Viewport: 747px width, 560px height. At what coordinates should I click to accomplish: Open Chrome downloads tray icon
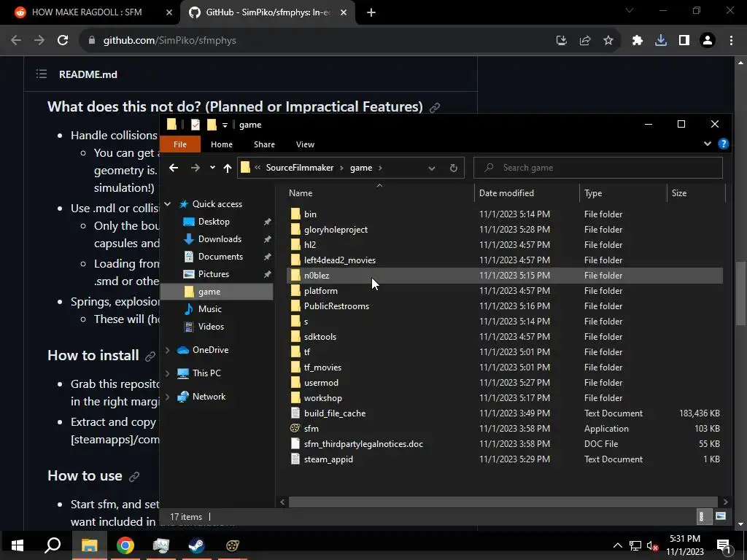point(661,41)
